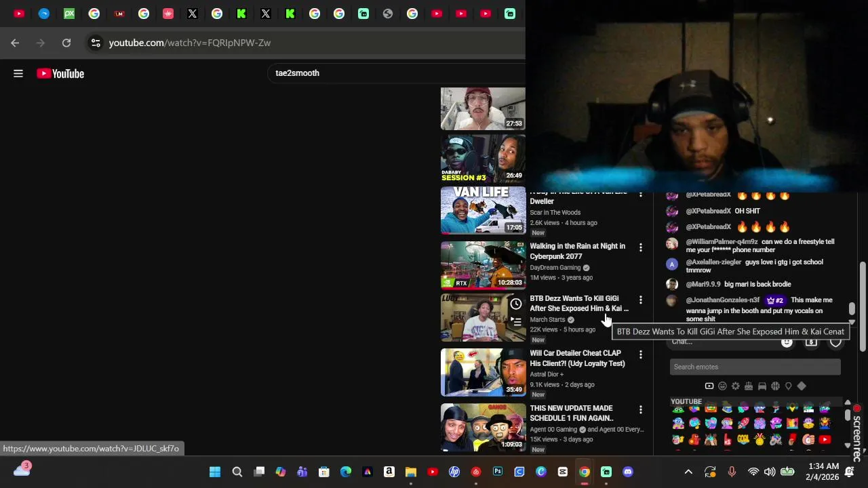Visit the March Starts channel
868x488 pixels.
[x=547, y=320]
